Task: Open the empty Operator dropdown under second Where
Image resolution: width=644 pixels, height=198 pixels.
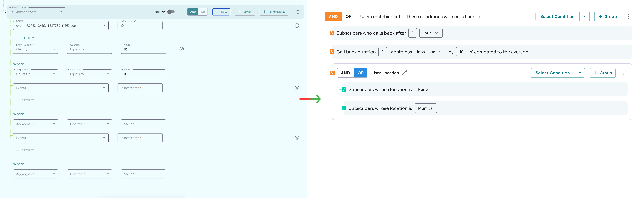Action: click(90, 124)
